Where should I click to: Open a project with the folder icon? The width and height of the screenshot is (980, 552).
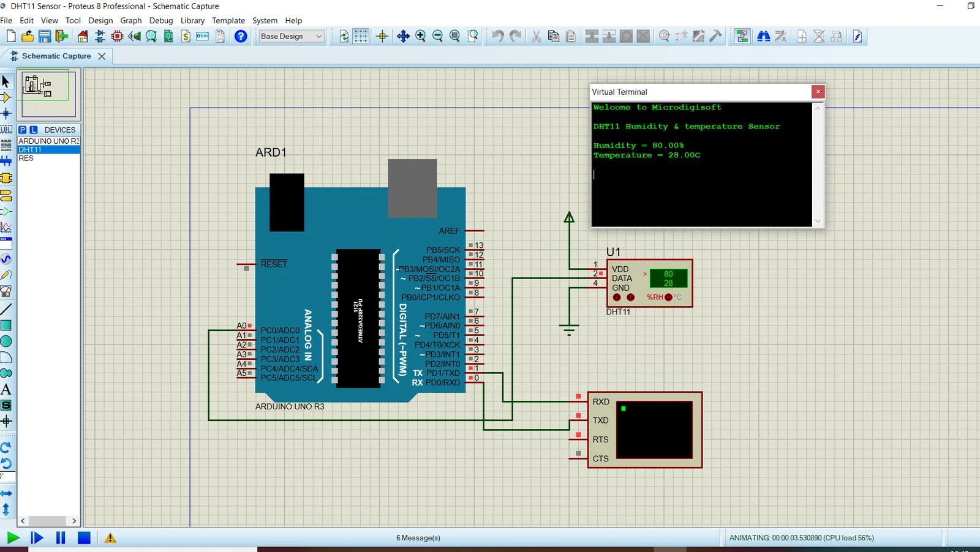click(28, 36)
